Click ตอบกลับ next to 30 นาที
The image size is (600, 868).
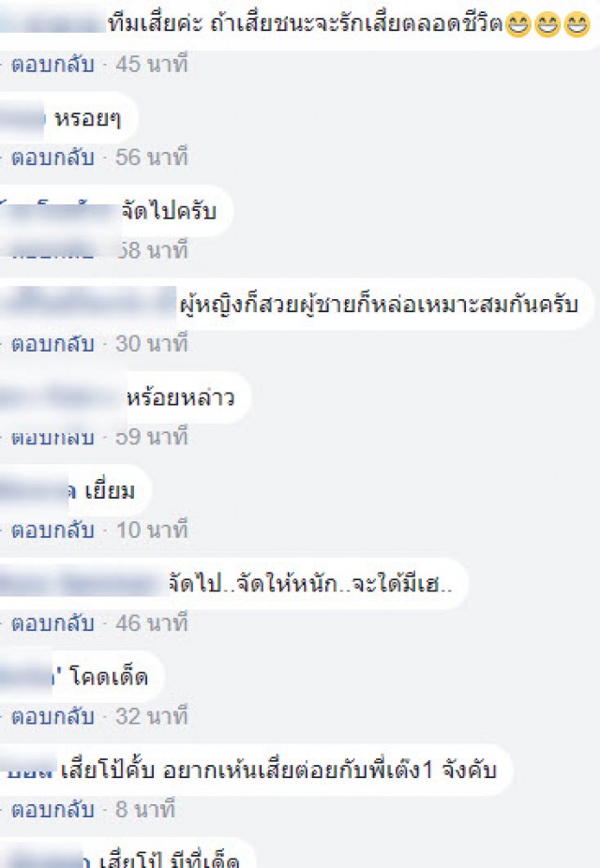pos(52,344)
